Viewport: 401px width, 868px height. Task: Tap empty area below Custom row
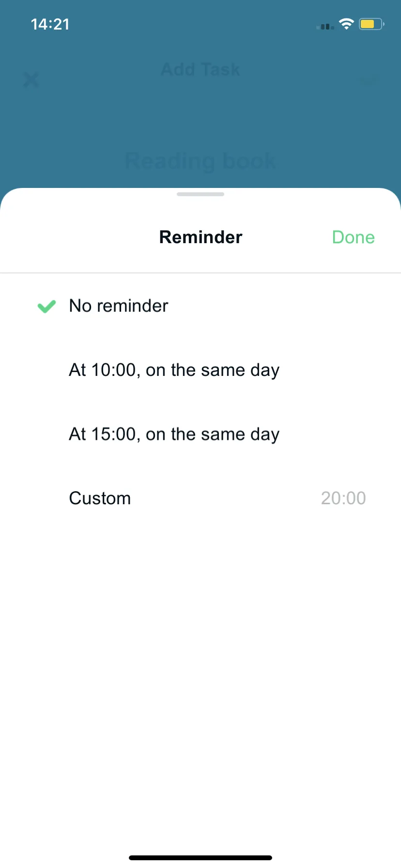pyautogui.click(x=200, y=678)
